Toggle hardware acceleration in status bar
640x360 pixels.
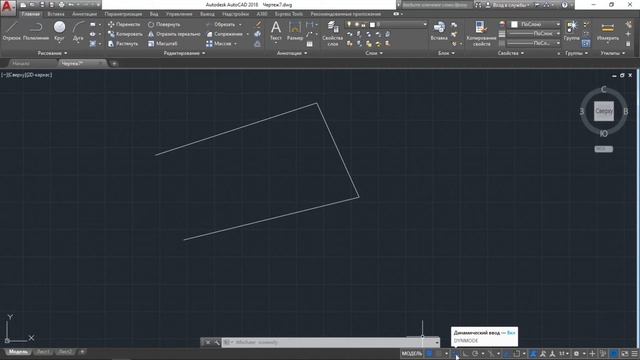[614, 353]
